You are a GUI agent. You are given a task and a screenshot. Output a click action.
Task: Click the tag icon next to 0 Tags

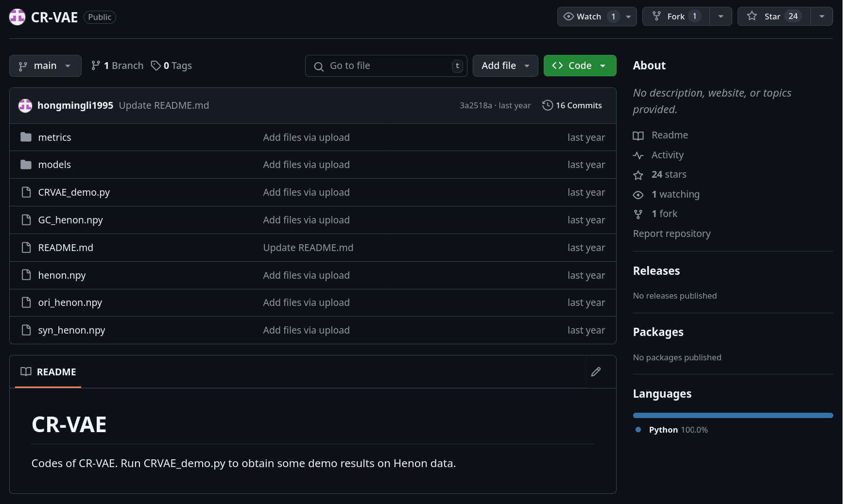[155, 66]
